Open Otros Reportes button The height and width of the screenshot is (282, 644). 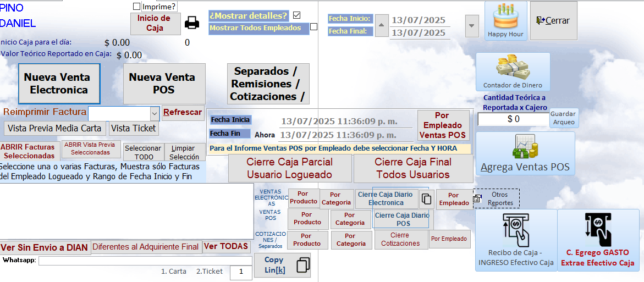pyautogui.click(x=496, y=198)
